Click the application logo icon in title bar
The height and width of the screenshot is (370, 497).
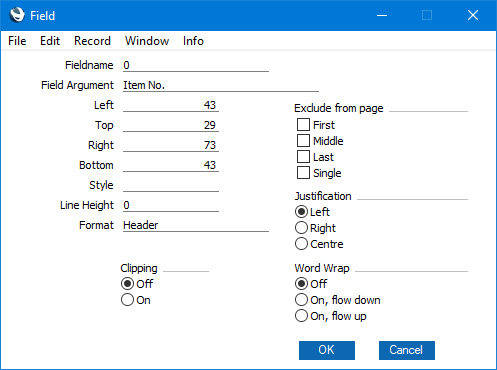(x=17, y=15)
